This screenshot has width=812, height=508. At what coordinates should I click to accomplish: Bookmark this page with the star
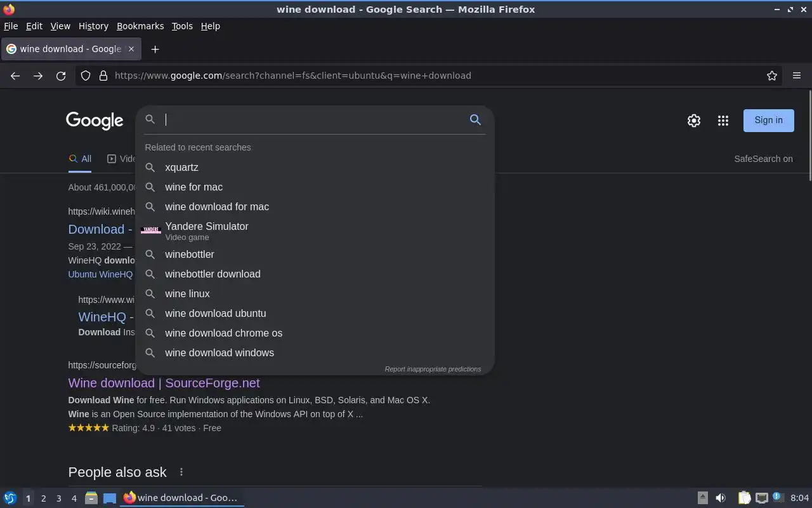[772, 76]
